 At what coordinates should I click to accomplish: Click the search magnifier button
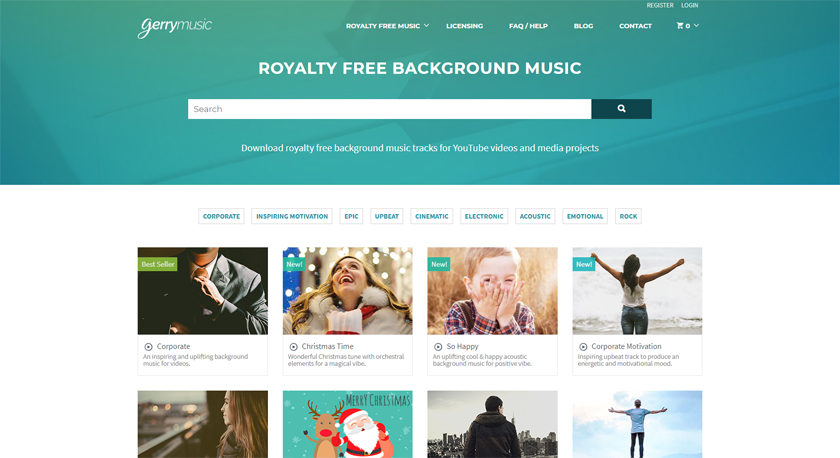point(621,109)
